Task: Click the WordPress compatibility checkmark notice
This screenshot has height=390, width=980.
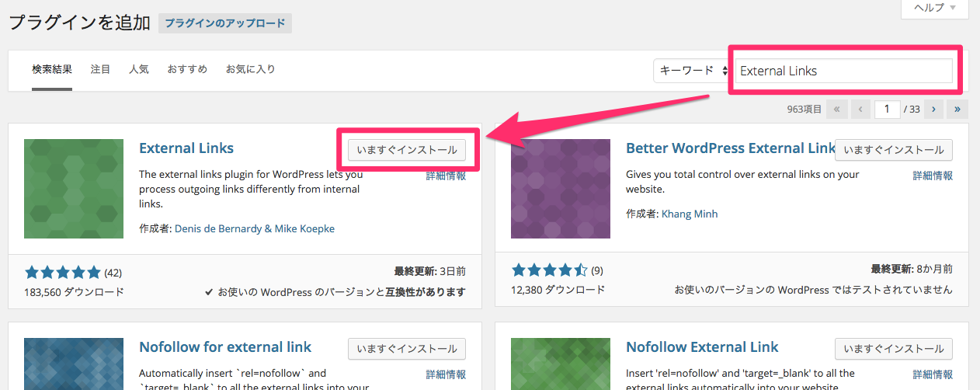Action: tap(335, 292)
